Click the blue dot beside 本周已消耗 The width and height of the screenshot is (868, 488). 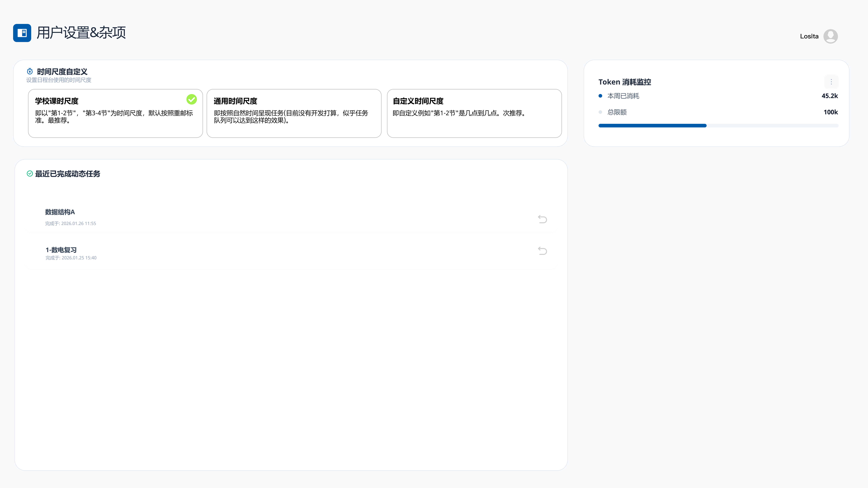click(601, 96)
